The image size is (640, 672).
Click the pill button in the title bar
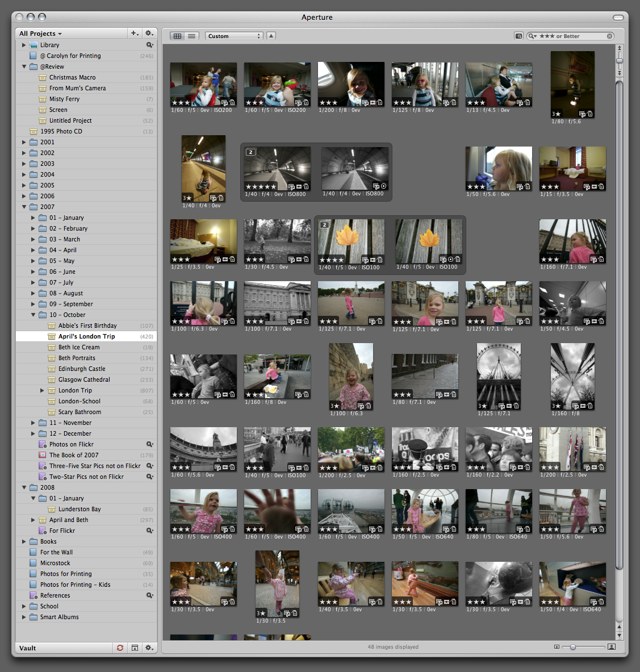618,18
